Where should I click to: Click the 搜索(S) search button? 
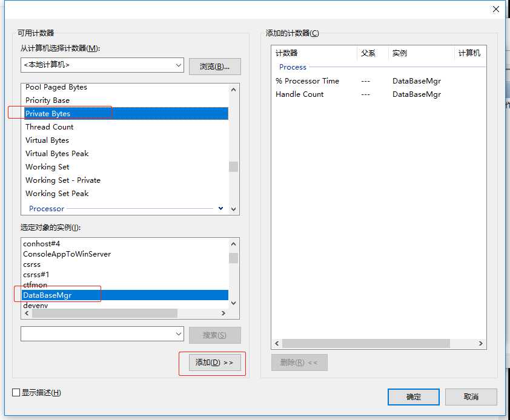pyautogui.click(x=214, y=335)
